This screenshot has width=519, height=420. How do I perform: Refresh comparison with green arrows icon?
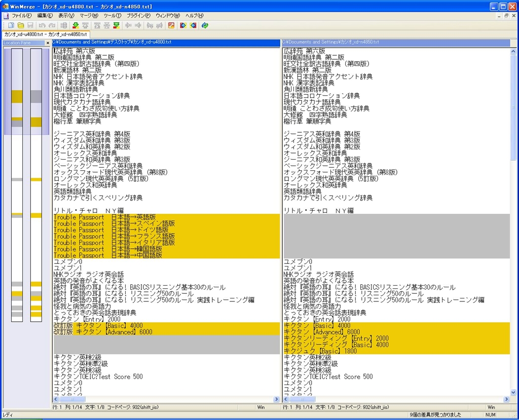pyautogui.click(x=205, y=25)
